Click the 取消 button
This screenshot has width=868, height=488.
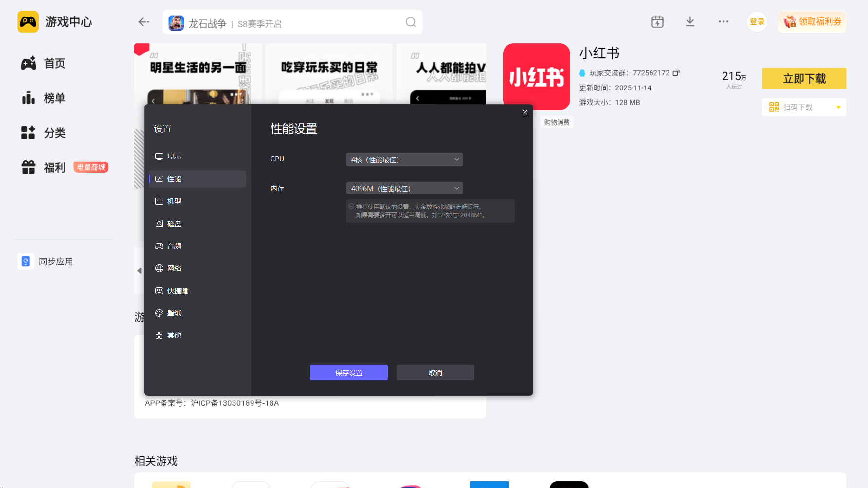click(435, 372)
